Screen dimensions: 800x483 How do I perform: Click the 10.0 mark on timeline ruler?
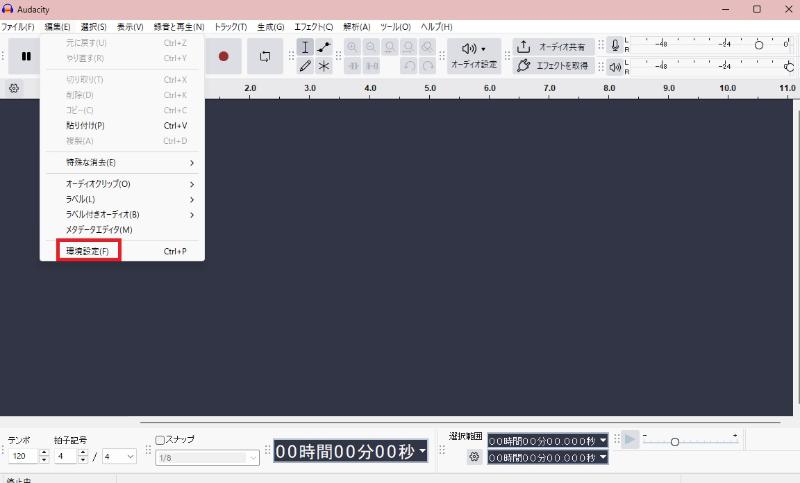(x=728, y=88)
